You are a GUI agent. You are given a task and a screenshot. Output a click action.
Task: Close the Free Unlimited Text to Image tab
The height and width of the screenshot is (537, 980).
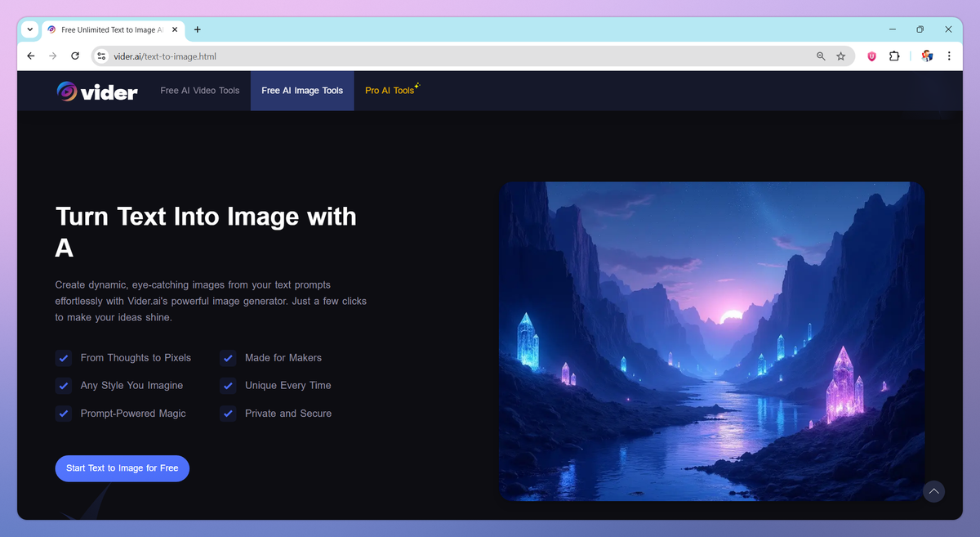point(175,29)
